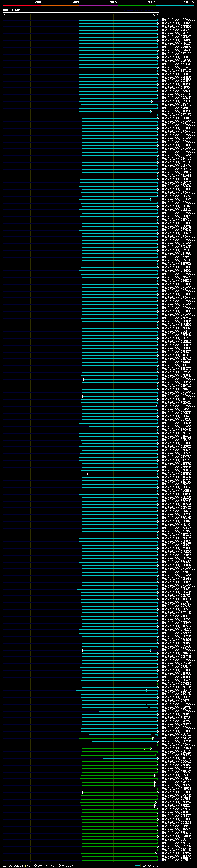Select hit label UniRef100_C5LV91
This screenshot has height=868, width=197.
click(176, 741)
